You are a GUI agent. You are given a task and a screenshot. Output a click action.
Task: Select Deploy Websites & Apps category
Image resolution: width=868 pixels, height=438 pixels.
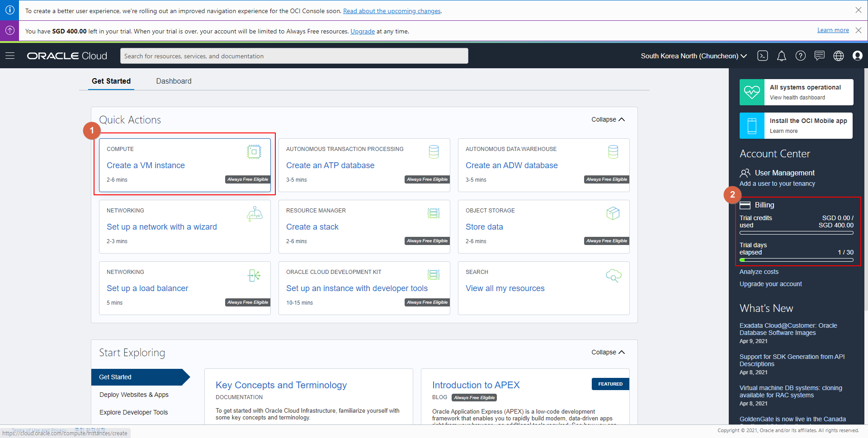[134, 395]
